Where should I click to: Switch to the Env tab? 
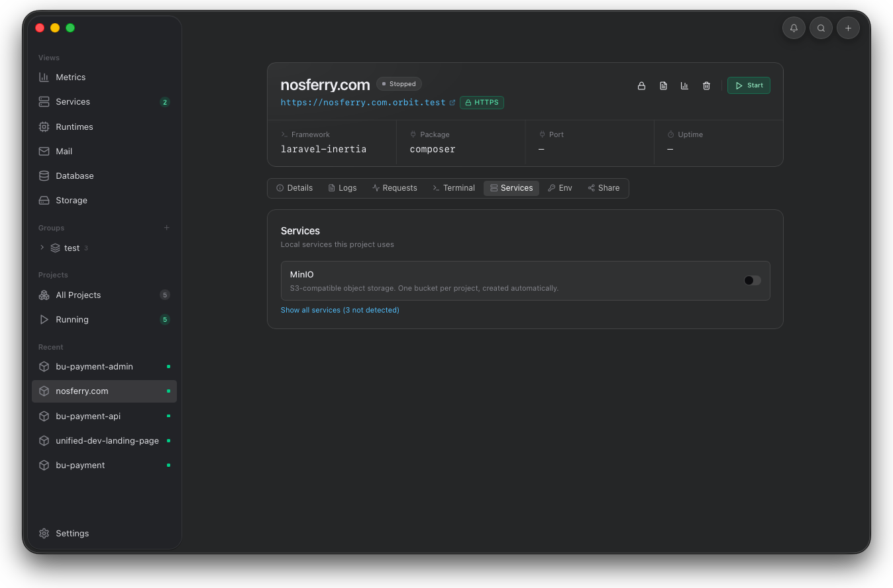coord(560,188)
